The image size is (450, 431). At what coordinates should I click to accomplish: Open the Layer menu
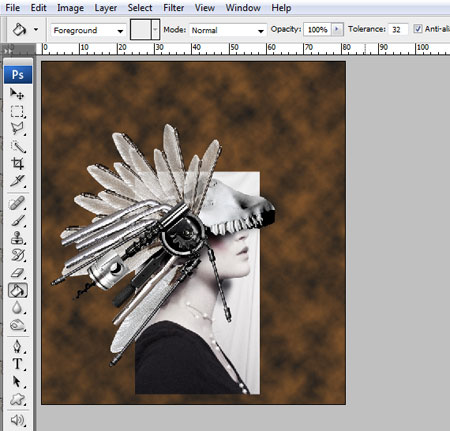click(x=105, y=8)
